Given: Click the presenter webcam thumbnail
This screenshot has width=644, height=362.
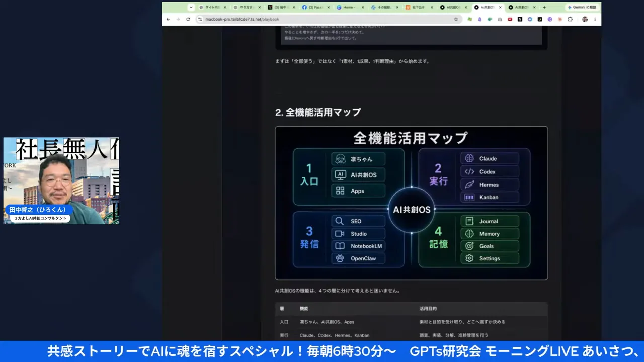Looking at the screenshot, I should [61, 181].
